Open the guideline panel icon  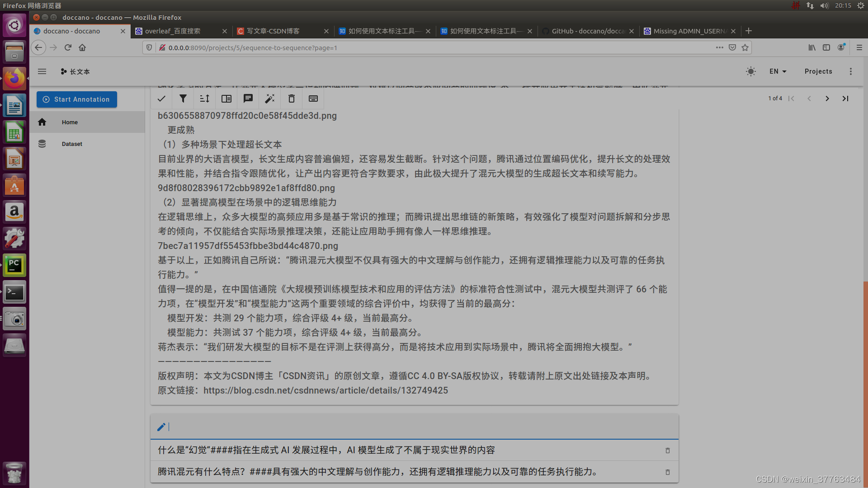[x=226, y=99]
